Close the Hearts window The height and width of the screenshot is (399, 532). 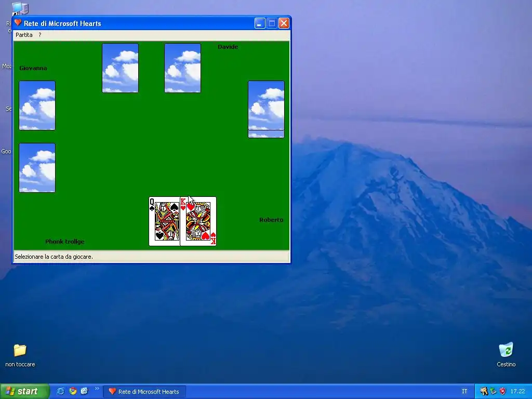point(284,23)
